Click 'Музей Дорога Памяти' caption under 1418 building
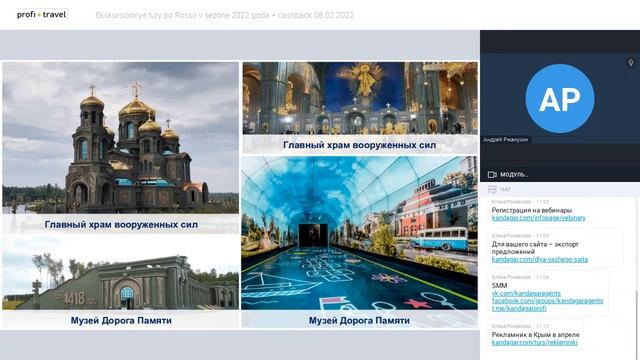Viewport: 640px width, 360px height. 121,320
